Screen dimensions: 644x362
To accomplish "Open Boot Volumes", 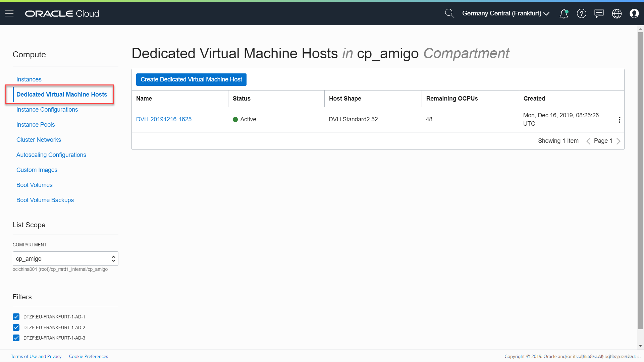I will (35, 185).
